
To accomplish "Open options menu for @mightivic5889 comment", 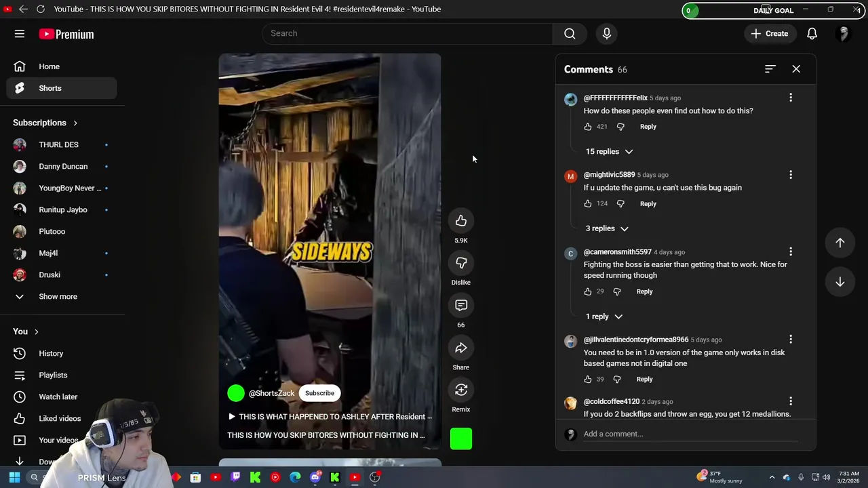I will [791, 175].
